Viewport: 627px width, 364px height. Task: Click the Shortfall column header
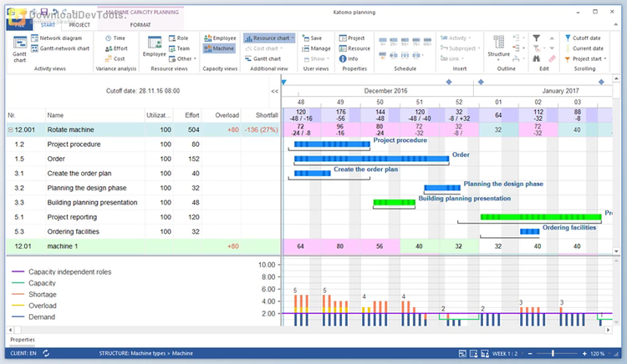[x=261, y=115]
